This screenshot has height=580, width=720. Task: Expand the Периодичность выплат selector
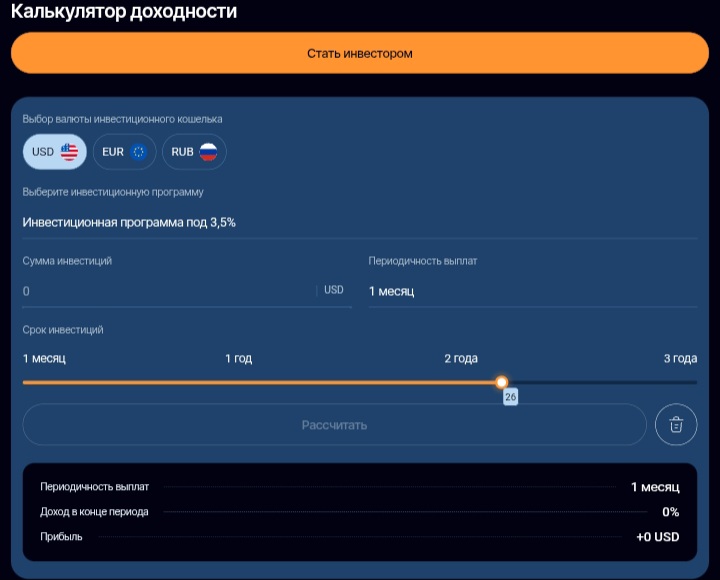point(532,291)
